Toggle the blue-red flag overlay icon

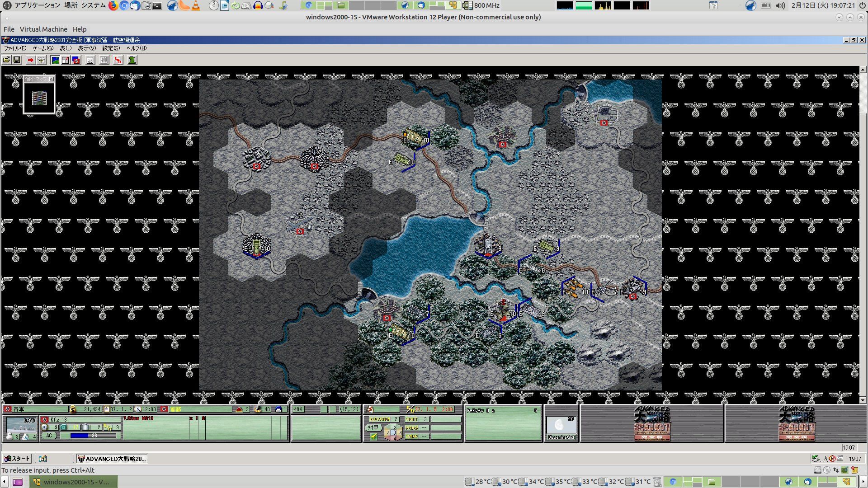click(x=76, y=60)
